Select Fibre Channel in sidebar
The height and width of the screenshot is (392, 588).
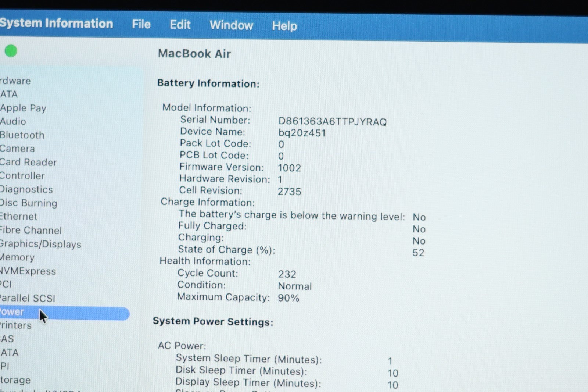31,230
